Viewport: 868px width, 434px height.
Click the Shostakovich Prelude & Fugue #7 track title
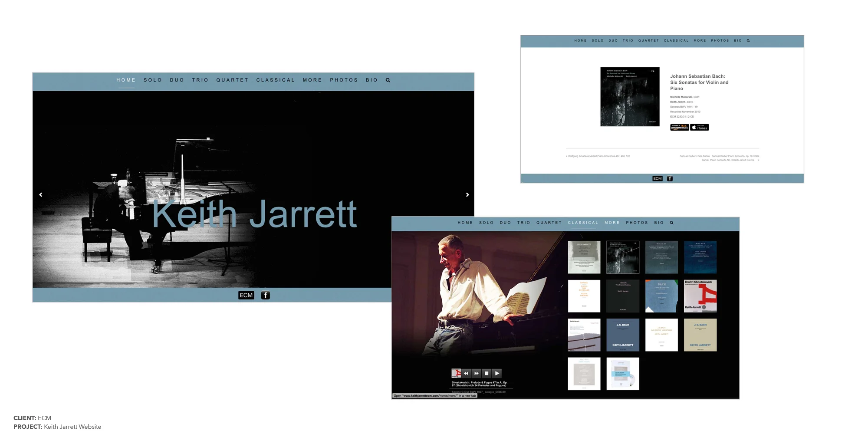point(480,384)
